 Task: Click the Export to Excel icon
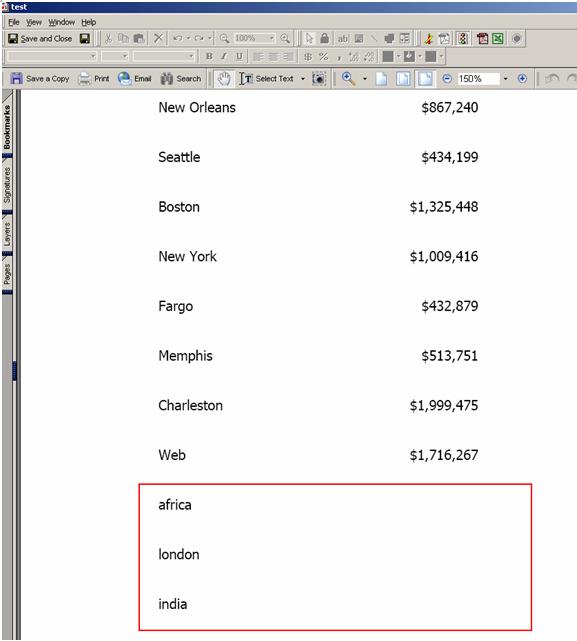pyautogui.click(x=498, y=38)
